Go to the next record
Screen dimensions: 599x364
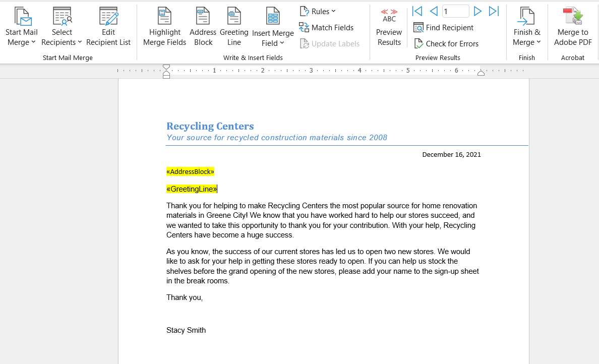(x=477, y=12)
